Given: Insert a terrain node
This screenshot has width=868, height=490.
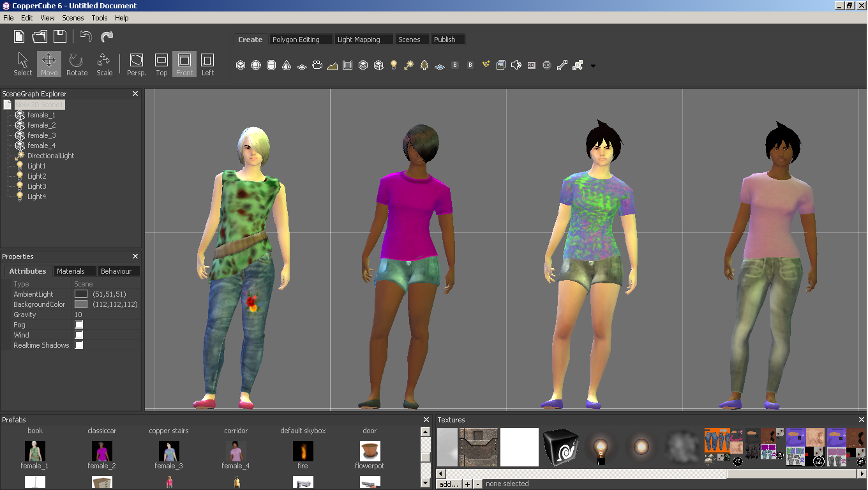Looking at the screenshot, I should pos(333,65).
